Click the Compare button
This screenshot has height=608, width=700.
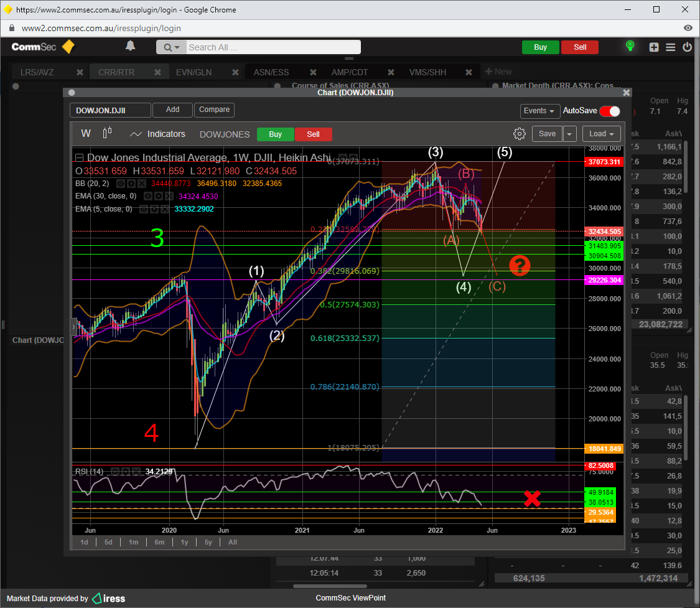(214, 110)
